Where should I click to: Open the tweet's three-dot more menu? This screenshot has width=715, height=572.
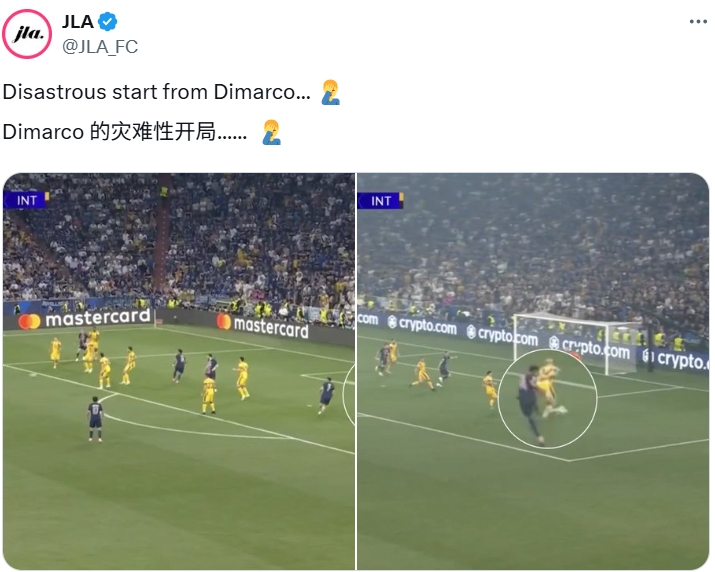(x=698, y=21)
